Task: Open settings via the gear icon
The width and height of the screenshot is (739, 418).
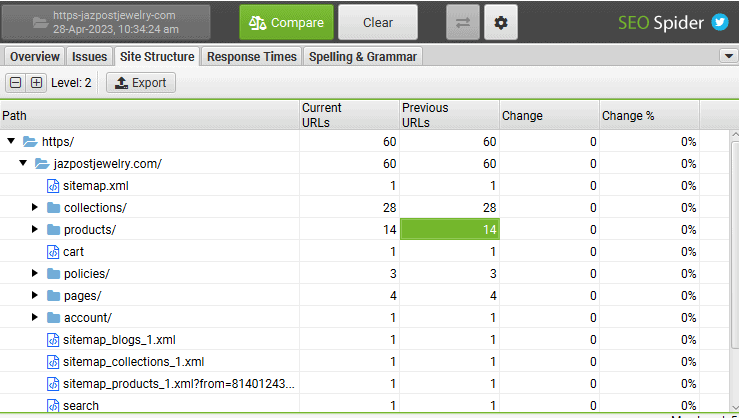Action: [x=501, y=22]
